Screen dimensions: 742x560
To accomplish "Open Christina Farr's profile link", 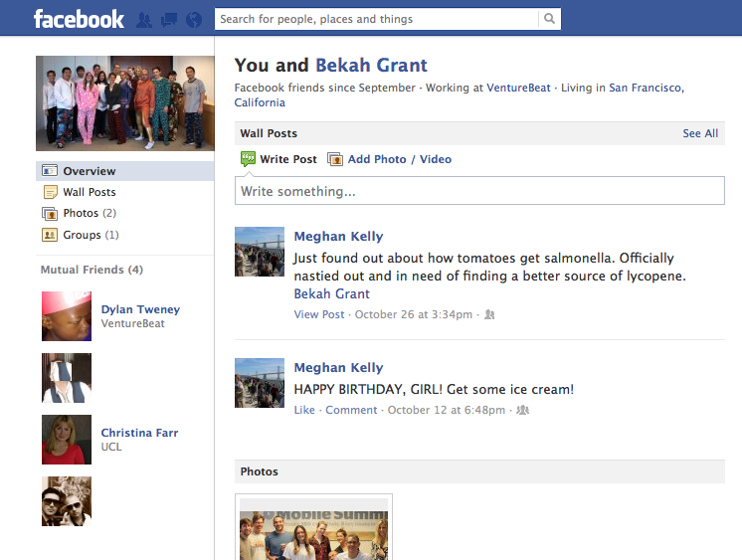I will click(139, 433).
